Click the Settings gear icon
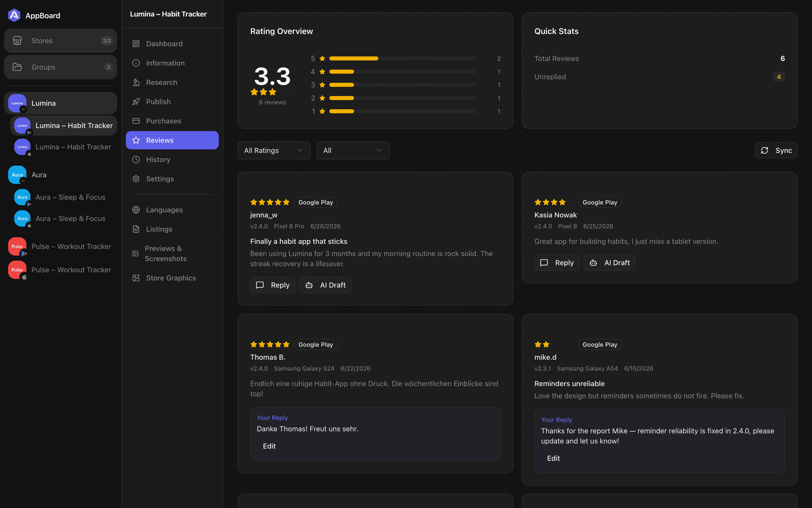 point(136,179)
